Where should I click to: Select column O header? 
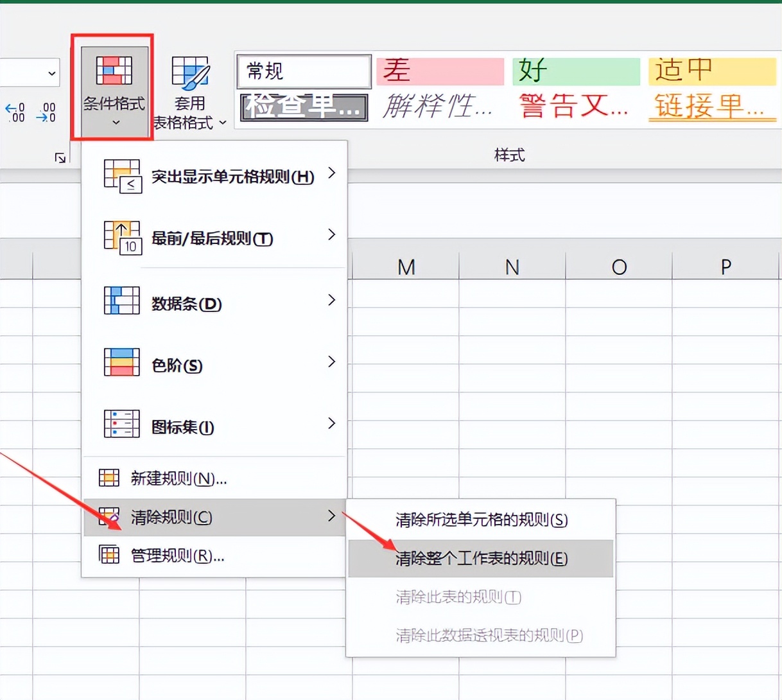coord(619,267)
